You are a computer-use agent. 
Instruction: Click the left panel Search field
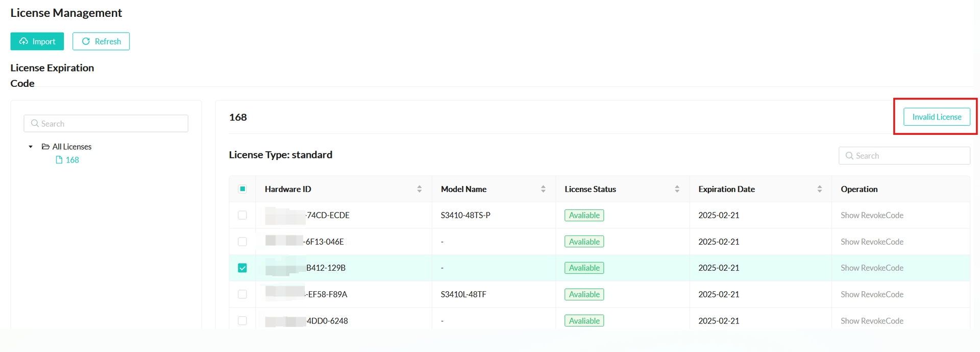click(x=106, y=124)
